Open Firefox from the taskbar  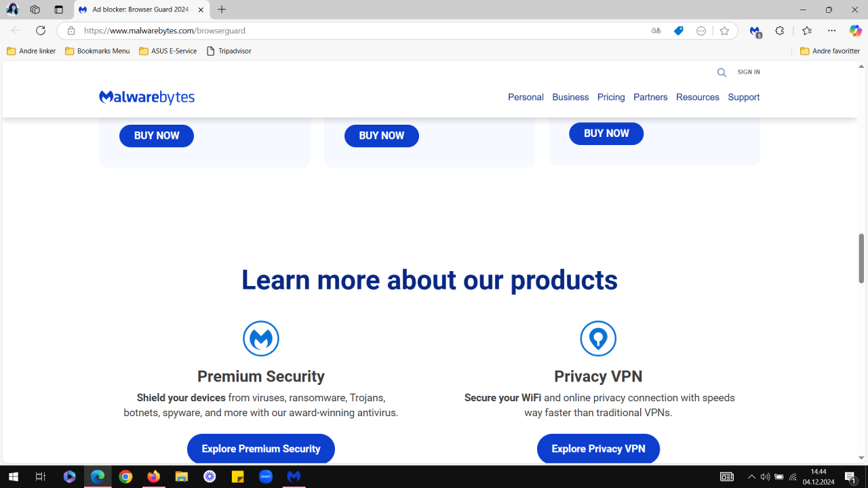154,476
